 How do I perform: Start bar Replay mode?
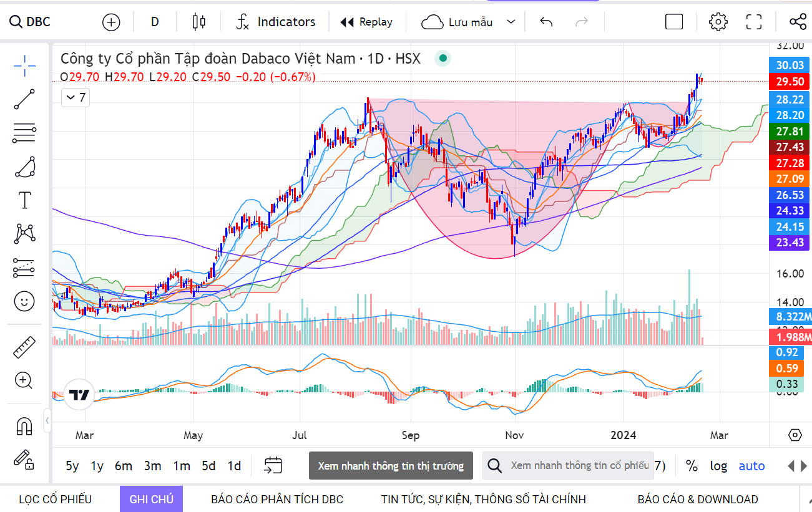tap(366, 22)
